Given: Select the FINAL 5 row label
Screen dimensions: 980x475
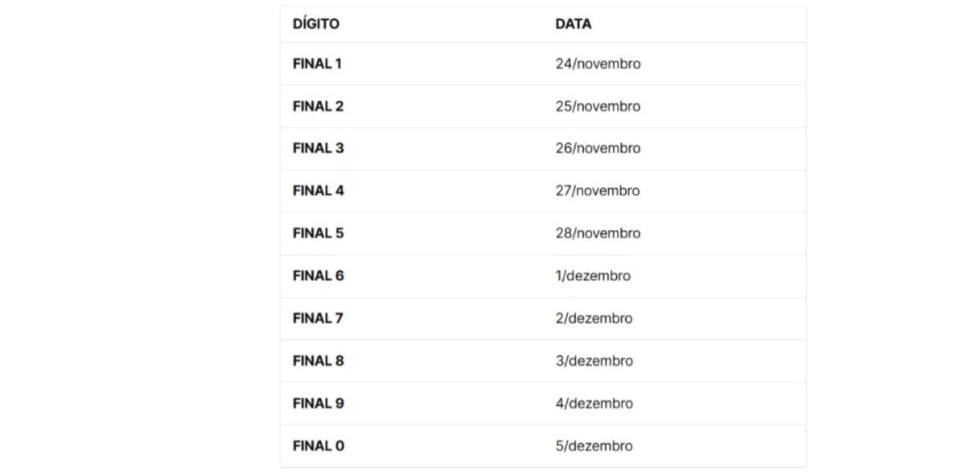Looking at the screenshot, I should 318,233.
